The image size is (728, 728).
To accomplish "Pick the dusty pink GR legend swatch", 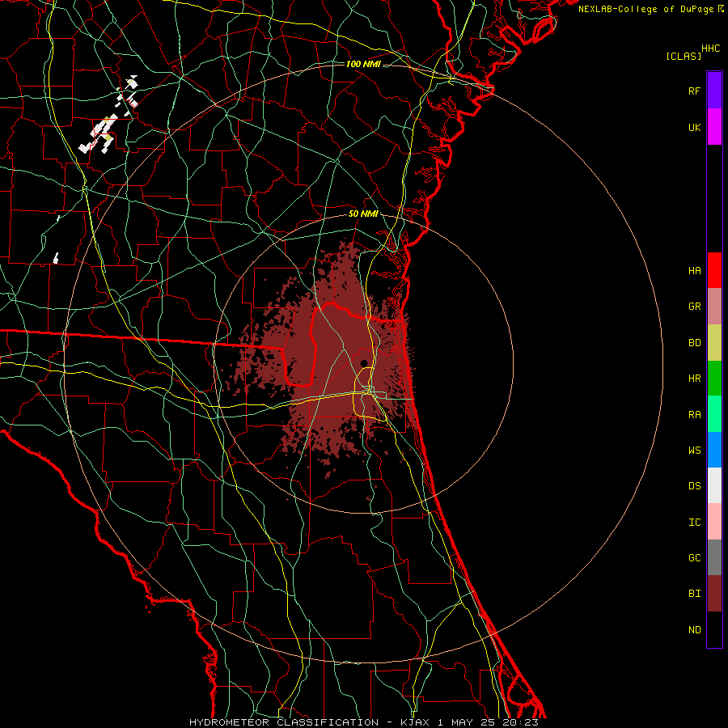I will click(x=714, y=307).
